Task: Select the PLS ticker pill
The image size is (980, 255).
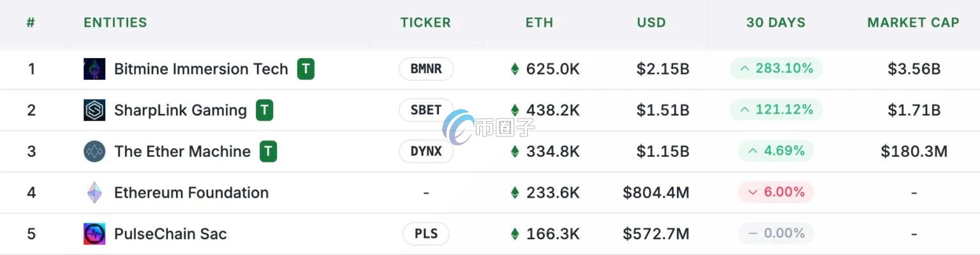Action: [x=426, y=234]
